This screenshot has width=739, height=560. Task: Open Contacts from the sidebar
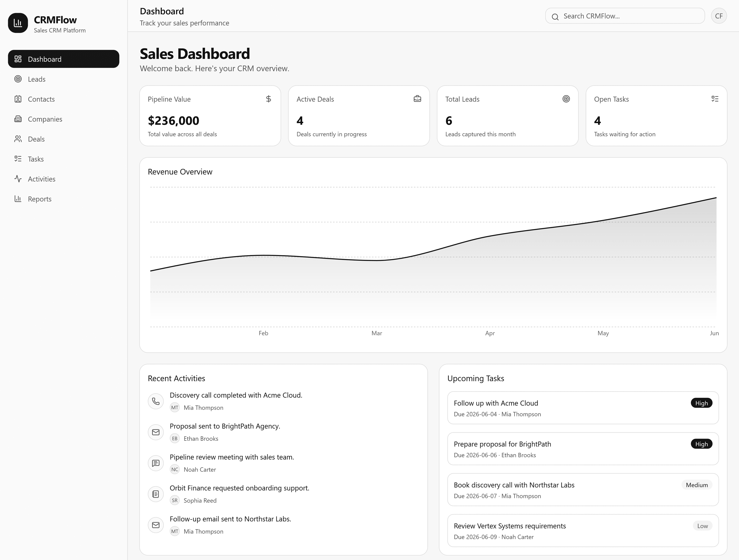pos(64,99)
